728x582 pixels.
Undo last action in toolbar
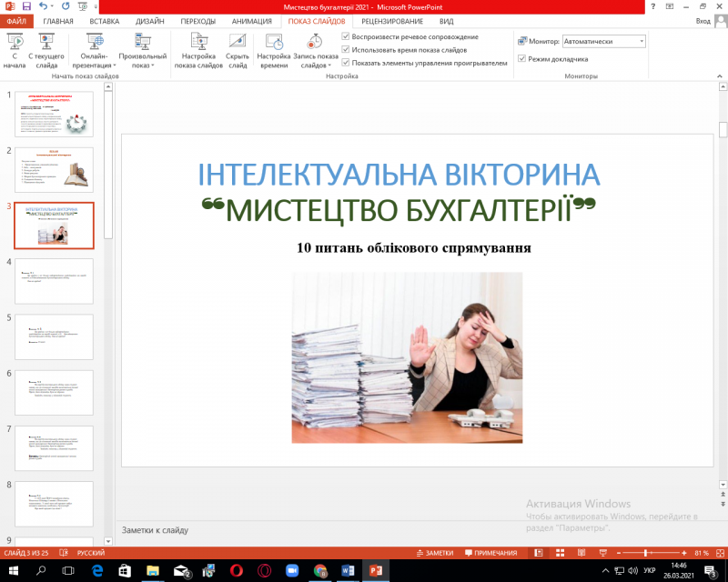pos(43,6)
